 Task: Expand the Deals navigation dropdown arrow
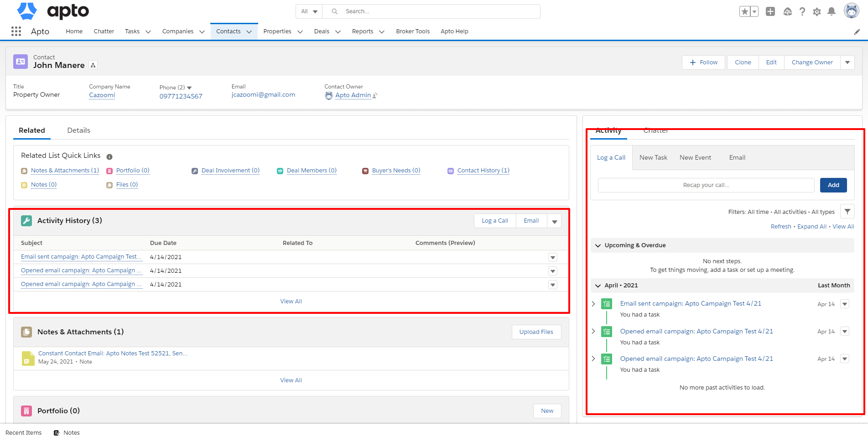point(338,31)
